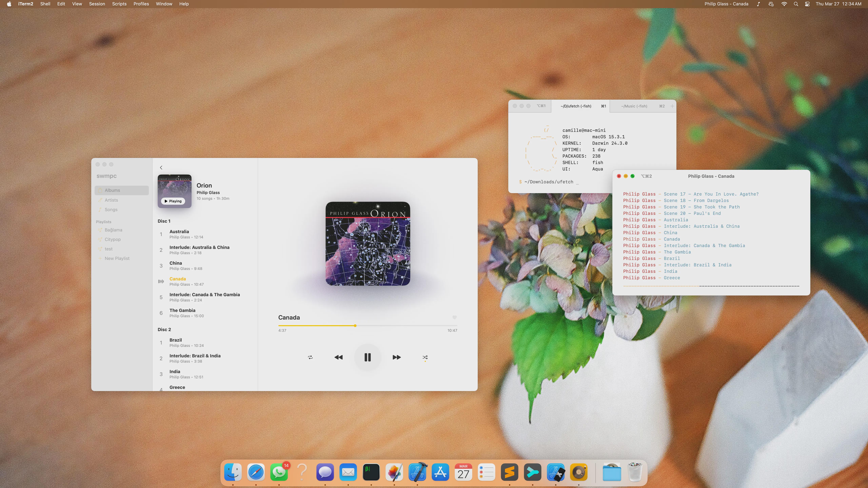
Task: Open Control Center from the menu bar
Action: [x=807, y=4]
